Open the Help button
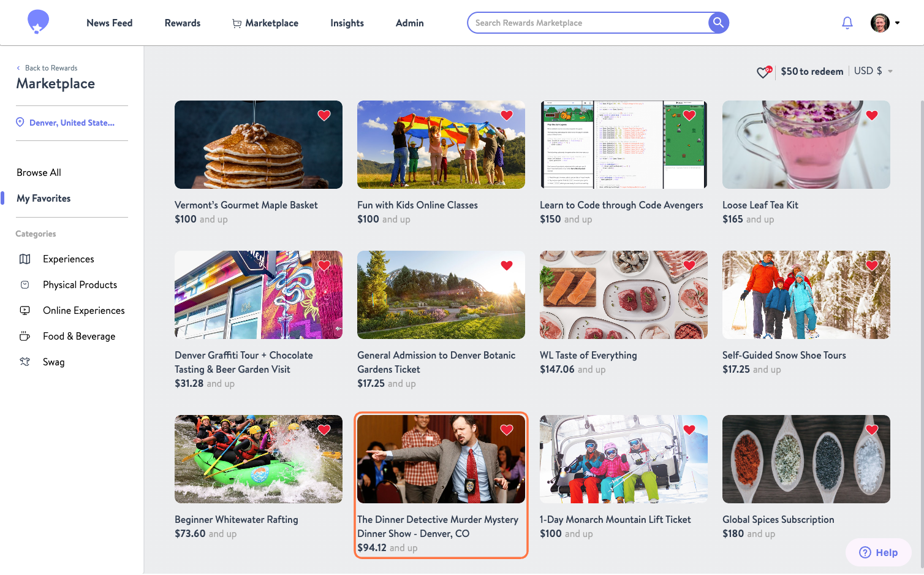This screenshot has width=924, height=575. [878, 552]
